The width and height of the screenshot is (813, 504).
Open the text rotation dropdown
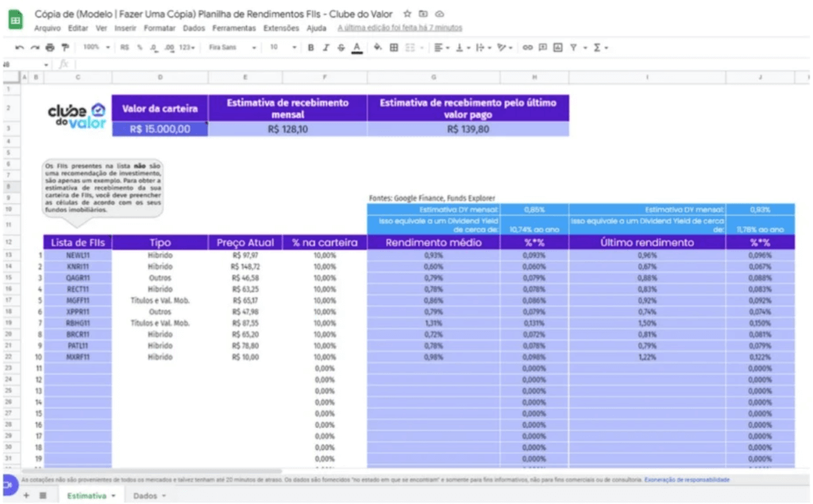(504, 48)
